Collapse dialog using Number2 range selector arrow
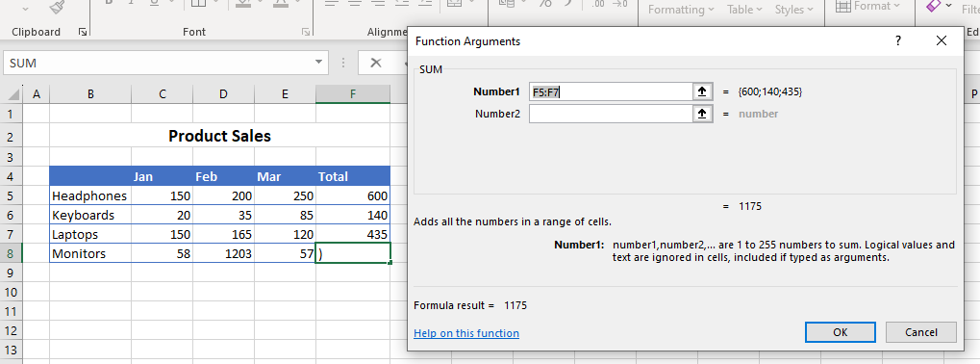This screenshot has width=980, height=364. point(702,114)
